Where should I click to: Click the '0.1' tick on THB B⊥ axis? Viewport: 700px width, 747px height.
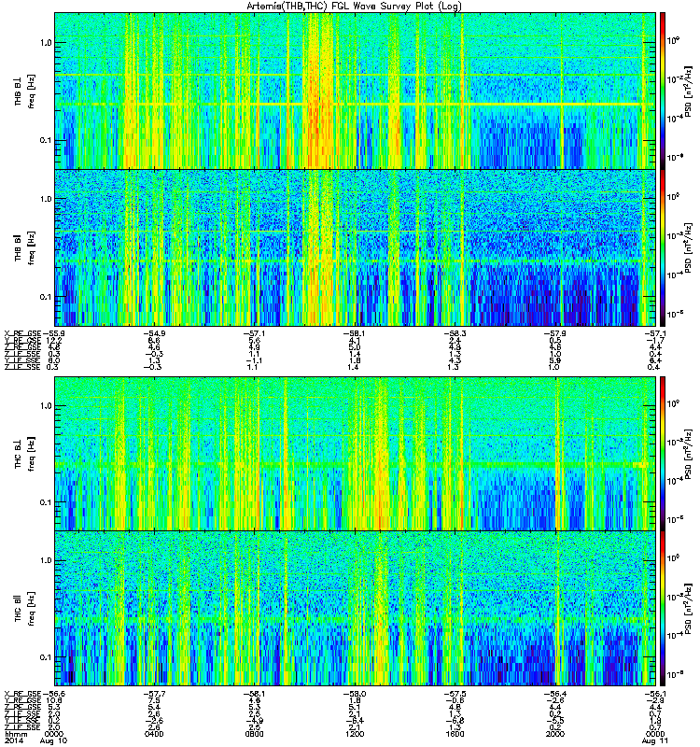46,140
